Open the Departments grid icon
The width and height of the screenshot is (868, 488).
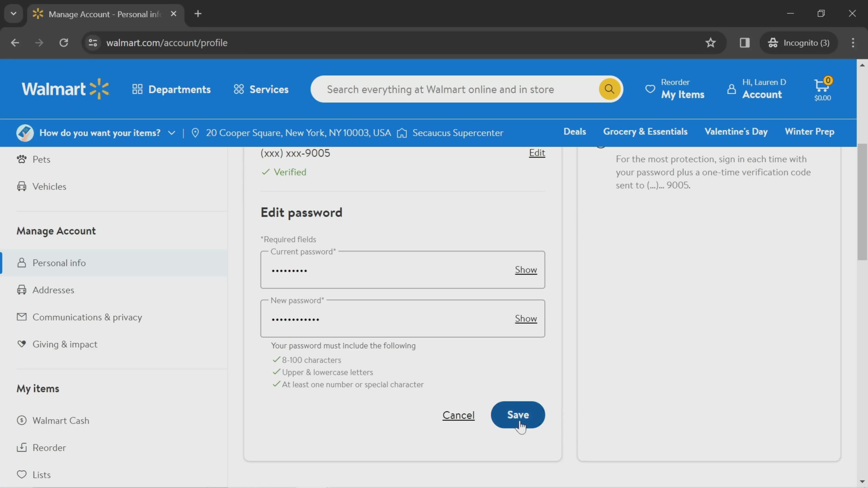[x=137, y=89]
